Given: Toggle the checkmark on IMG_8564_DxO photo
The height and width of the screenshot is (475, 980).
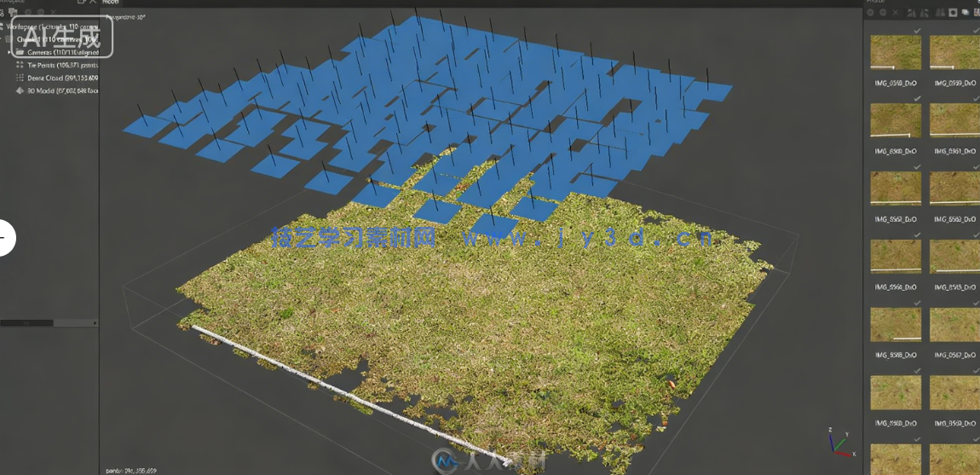Looking at the screenshot, I should 917,235.
